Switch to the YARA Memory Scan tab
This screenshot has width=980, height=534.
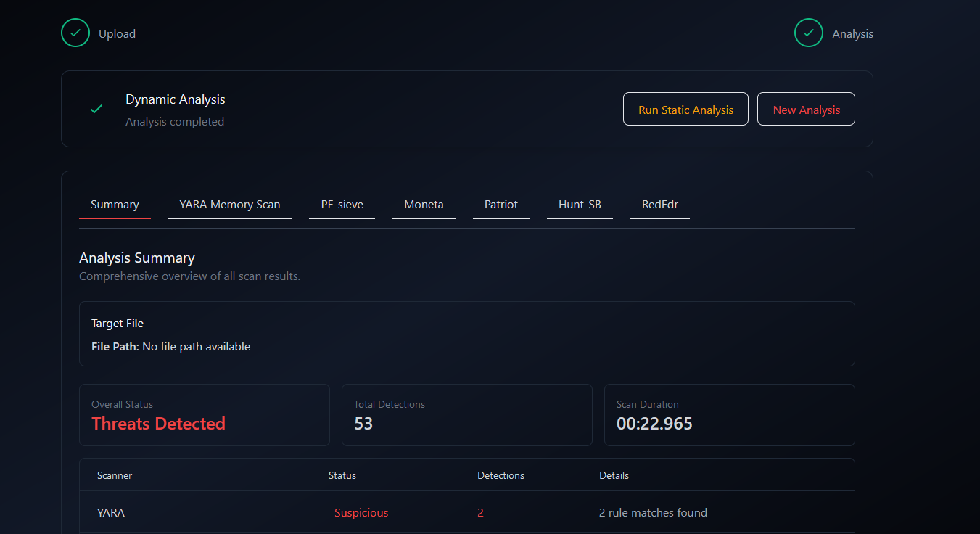tap(229, 205)
